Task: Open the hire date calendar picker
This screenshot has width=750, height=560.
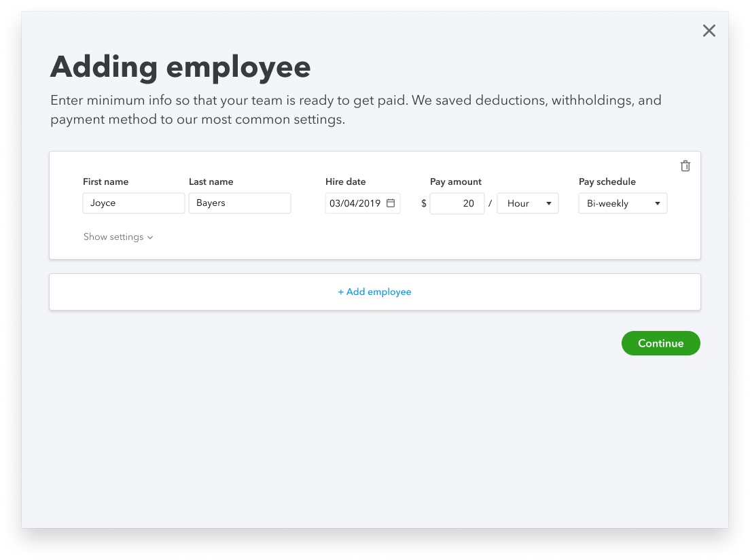Action: coord(391,203)
